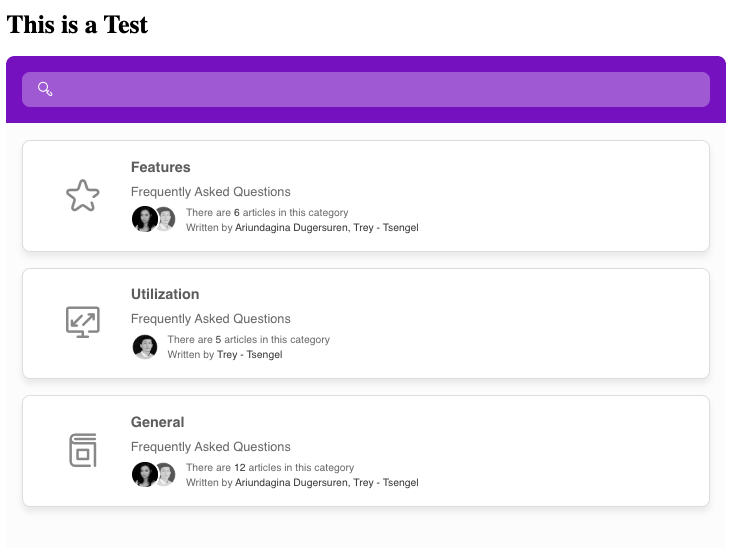Click the monitor icon for Utilization
The width and height of the screenshot is (739, 548).
tap(82, 322)
